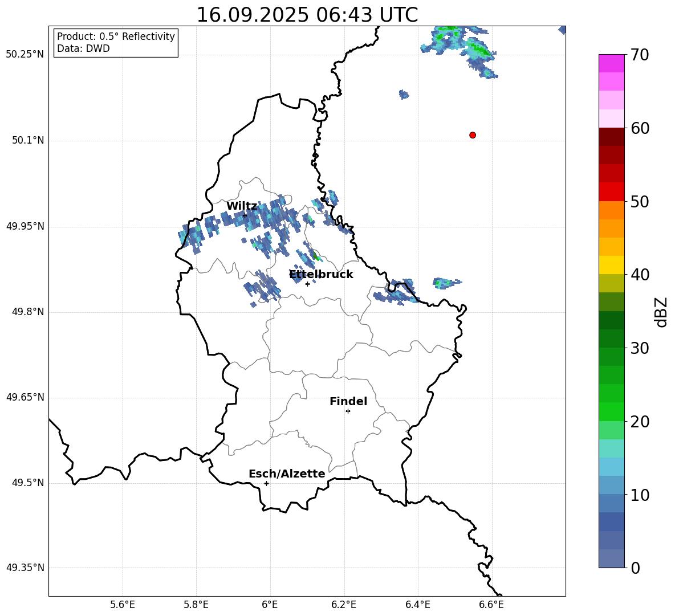Click the yellow colorbar segment just above 40
This screenshot has width=675, height=616.
click(x=611, y=265)
